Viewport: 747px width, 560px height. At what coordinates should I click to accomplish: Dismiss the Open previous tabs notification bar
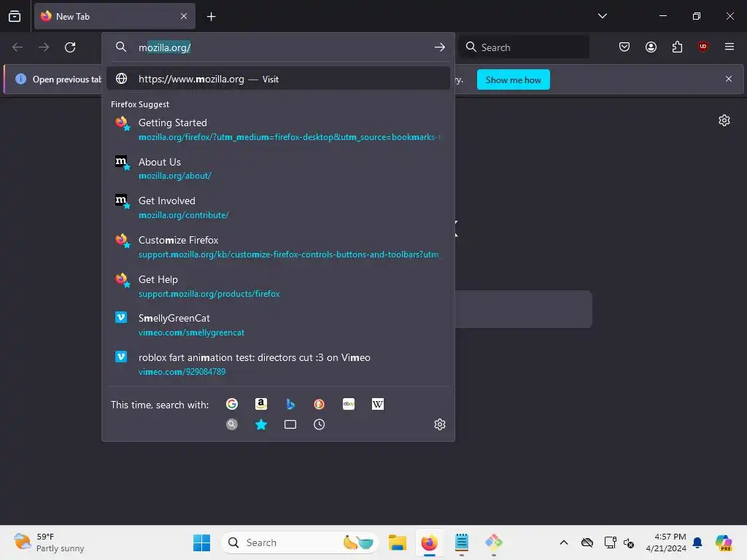click(729, 79)
